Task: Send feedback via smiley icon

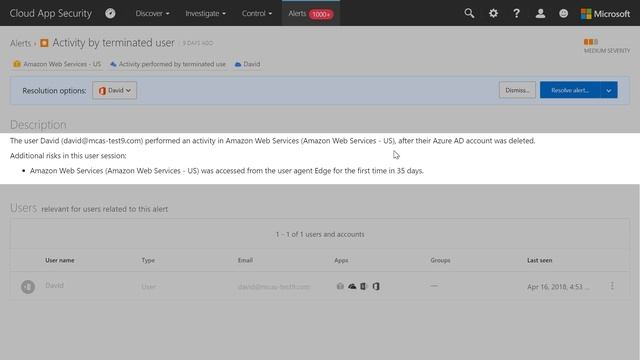Action: [564, 13]
